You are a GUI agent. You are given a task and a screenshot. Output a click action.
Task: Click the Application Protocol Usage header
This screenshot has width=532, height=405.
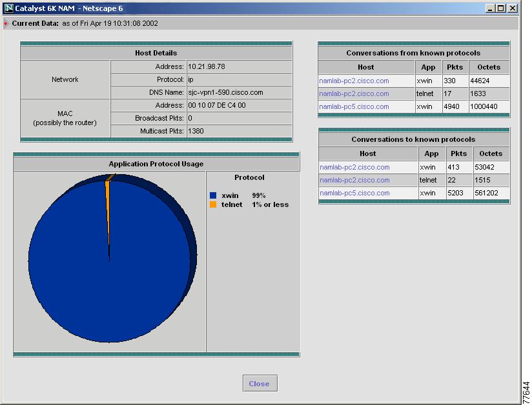pos(156,164)
